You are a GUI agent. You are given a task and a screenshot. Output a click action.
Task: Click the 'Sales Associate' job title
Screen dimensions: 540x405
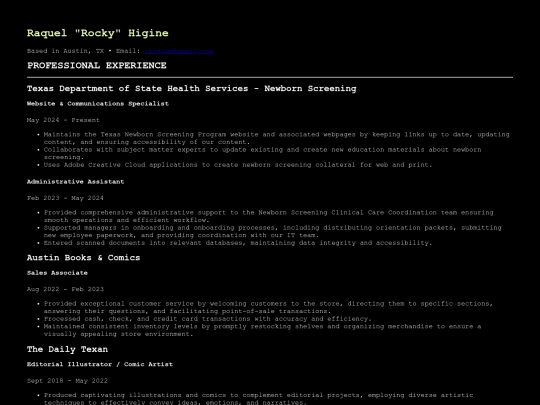(57, 273)
